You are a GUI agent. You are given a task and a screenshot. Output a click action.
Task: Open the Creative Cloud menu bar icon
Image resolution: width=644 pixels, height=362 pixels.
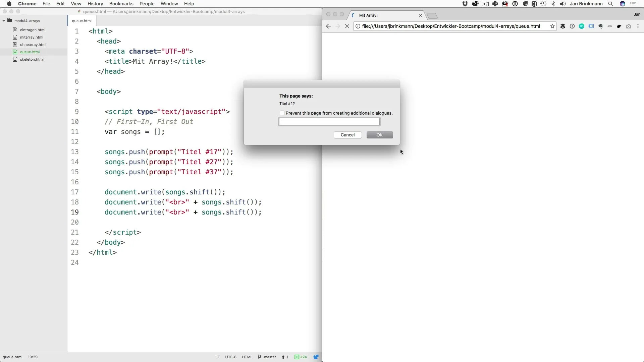point(475,4)
